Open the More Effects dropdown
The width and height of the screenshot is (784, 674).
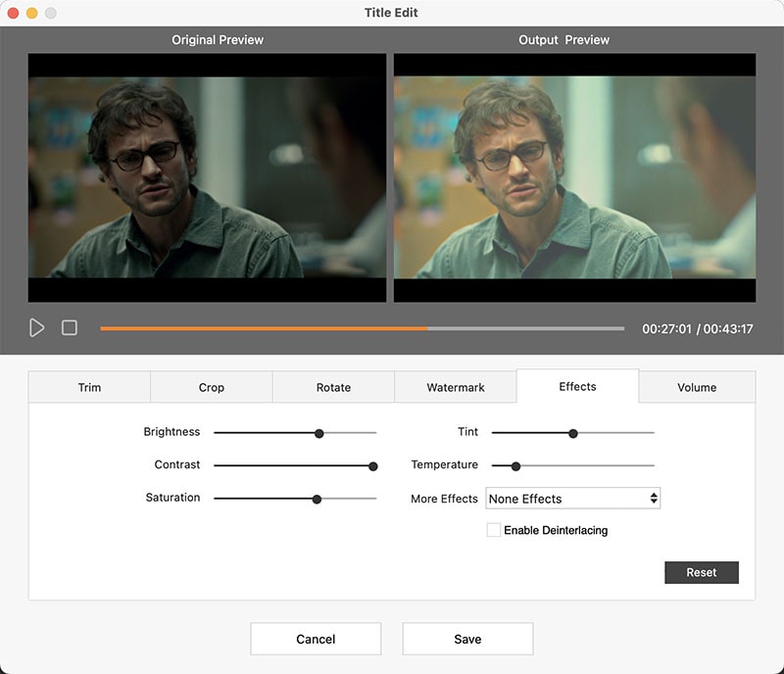pyautogui.click(x=573, y=499)
